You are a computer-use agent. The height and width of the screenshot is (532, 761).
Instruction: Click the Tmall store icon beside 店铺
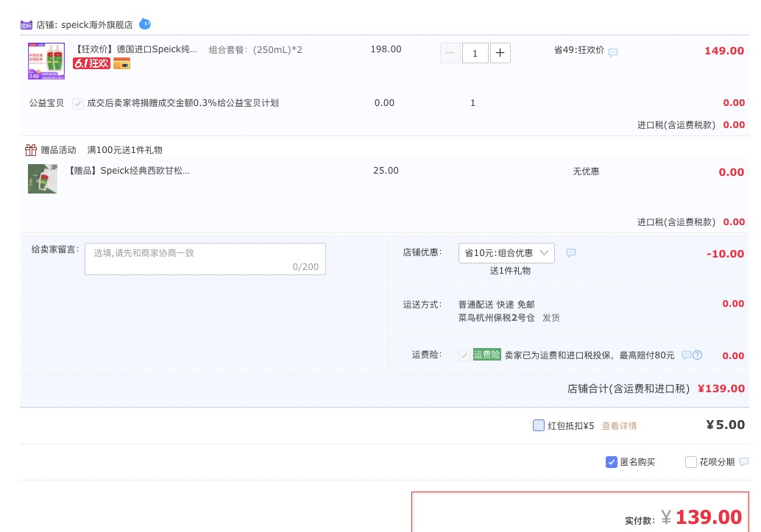pos(26,25)
